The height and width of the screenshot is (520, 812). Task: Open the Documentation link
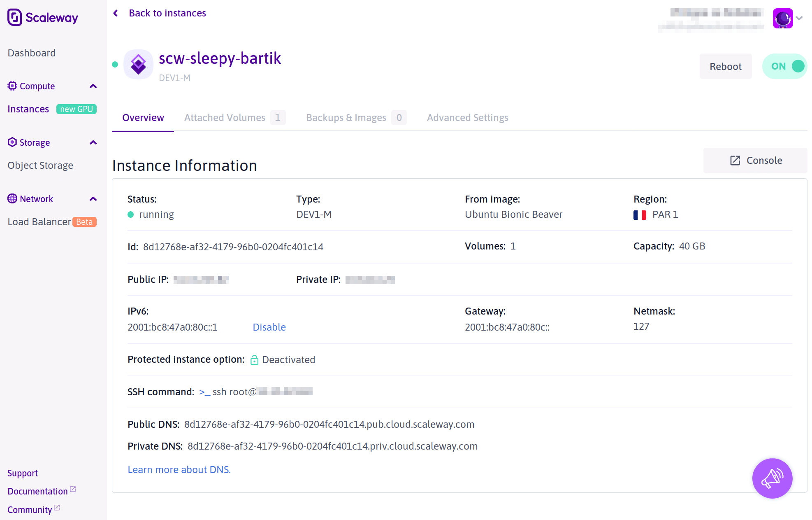pyautogui.click(x=37, y=491)
